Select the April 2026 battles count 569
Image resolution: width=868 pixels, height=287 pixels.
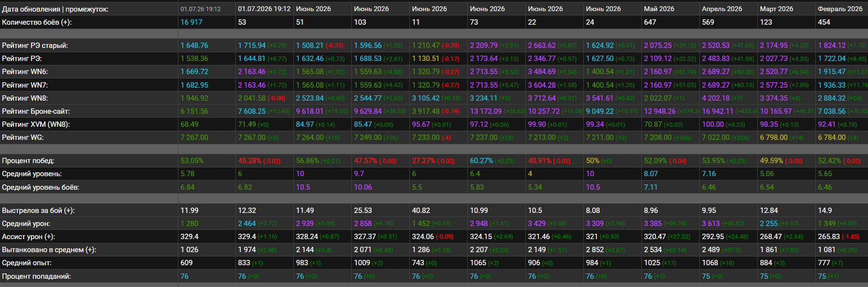click(708, 22)
